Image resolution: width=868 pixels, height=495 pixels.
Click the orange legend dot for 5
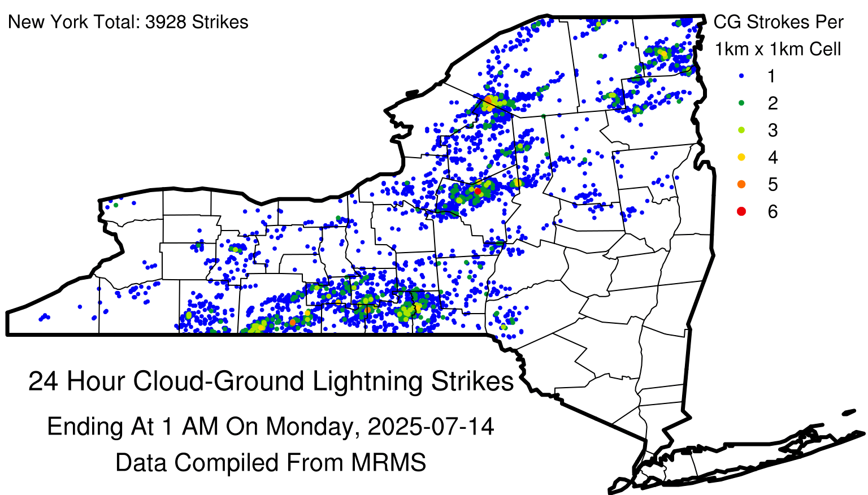pos(741,184)
